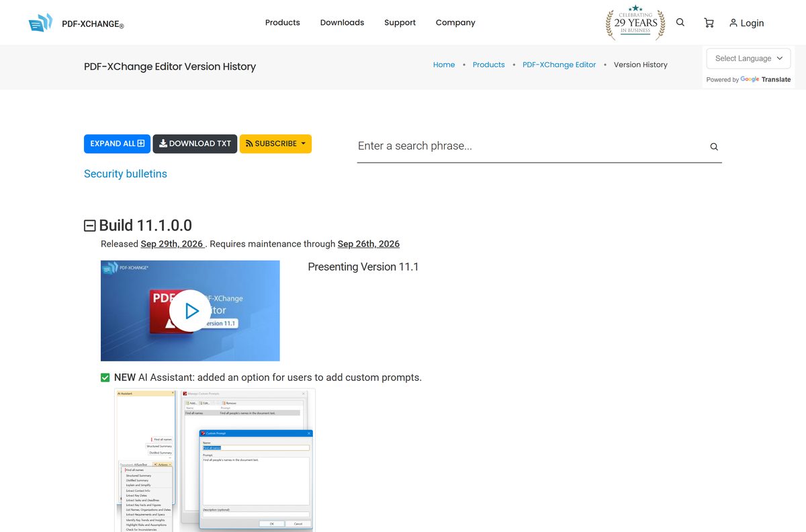Open the Subscribe dropdown button
The width and height of the screenshot is (806, 532).
coord(275,144)
